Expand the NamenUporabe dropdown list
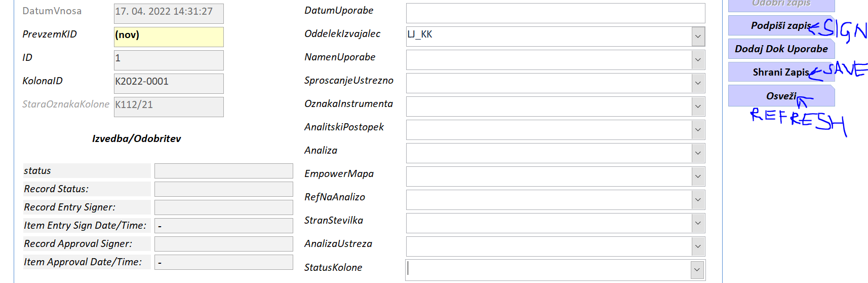The width and height of the screenshot is (868, 283). pos(698,60)
